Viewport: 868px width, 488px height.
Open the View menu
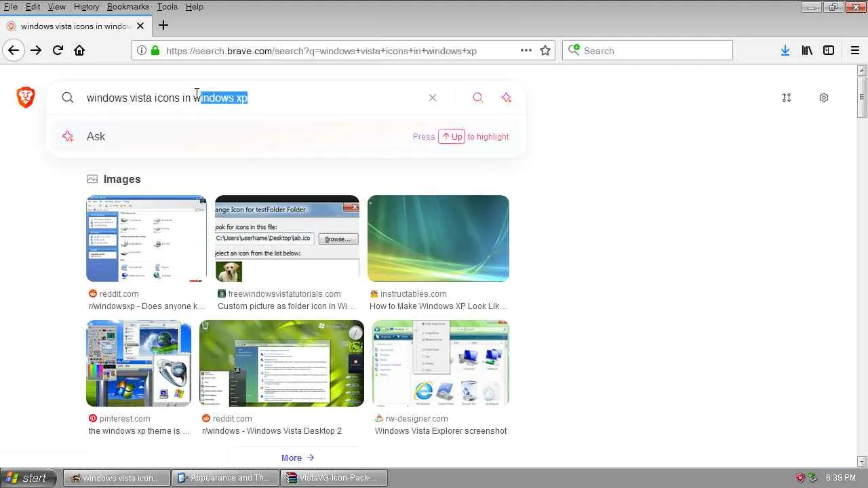56,7
